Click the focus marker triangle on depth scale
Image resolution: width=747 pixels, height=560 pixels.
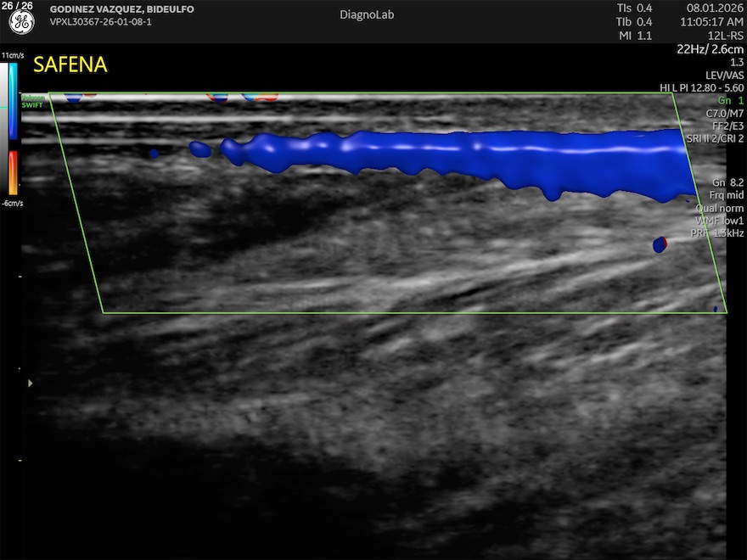tap(31, 384)
